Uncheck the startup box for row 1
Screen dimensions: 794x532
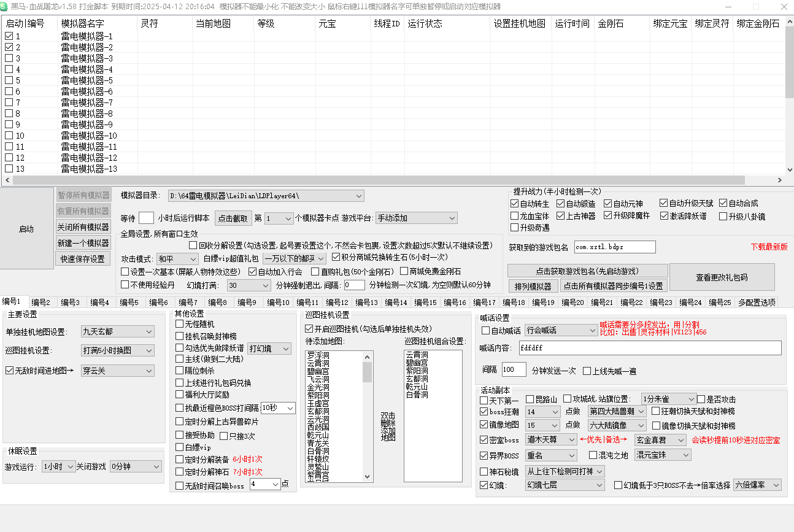pyautogui.click(x=9, y=36)
